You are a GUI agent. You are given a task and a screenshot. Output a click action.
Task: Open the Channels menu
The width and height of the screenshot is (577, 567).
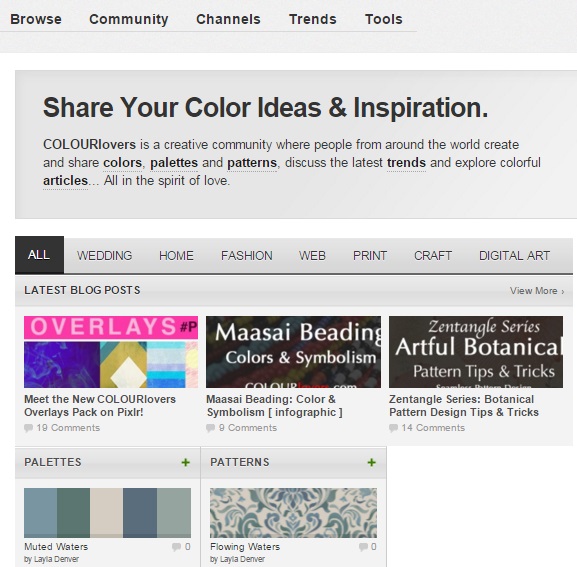click(x=228, y=19)
